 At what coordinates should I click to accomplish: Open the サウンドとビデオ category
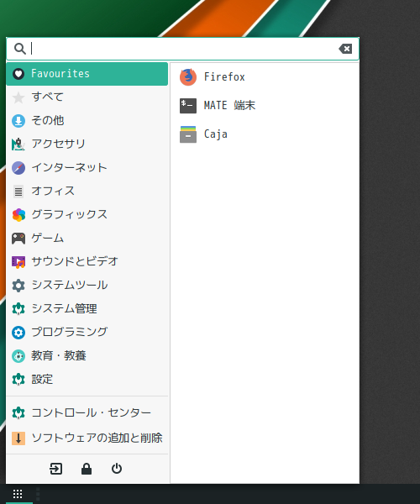(x=87, y=261)
